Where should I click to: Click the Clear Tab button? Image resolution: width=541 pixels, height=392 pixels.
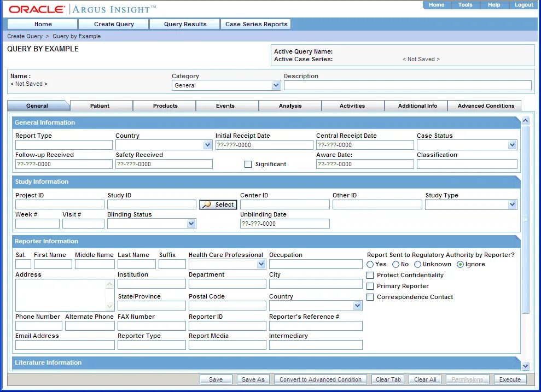point(388,379)
